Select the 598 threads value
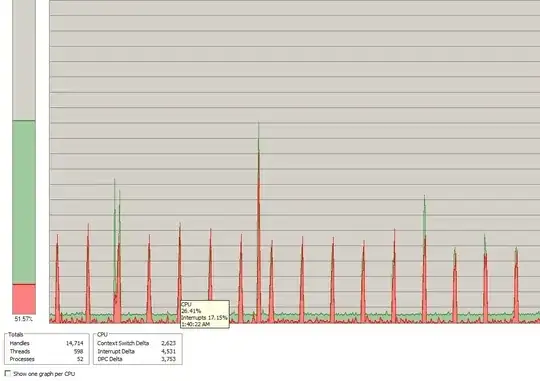This screenshot has width=540, height=381. (x=79, y=351)
